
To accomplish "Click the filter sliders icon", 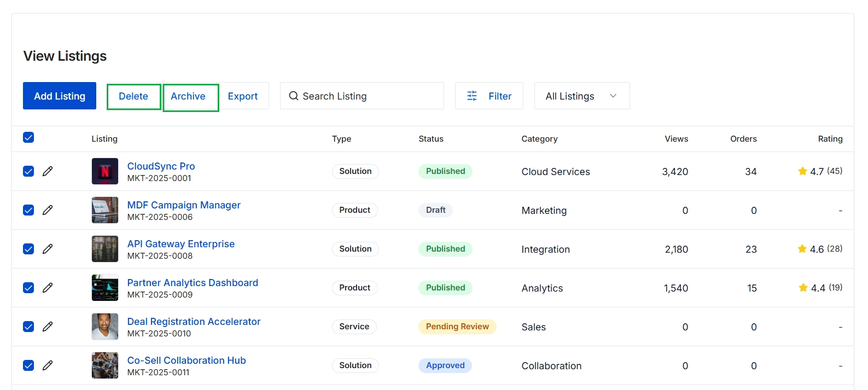I will [x=472, y=96].
